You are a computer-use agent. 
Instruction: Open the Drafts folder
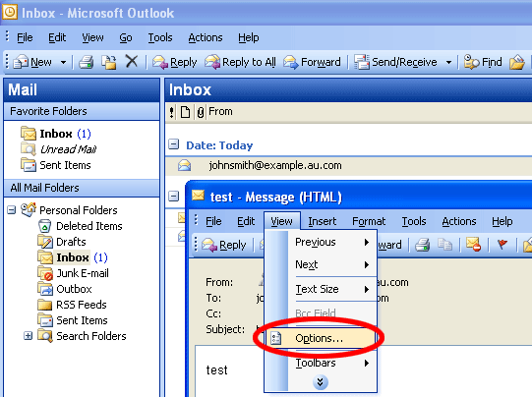62,242
